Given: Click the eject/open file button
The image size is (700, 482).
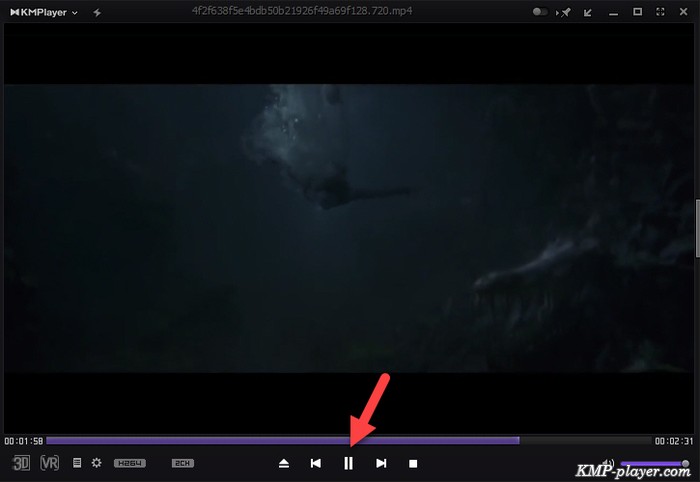Looking at the screenshot, I should click(284, 464).
